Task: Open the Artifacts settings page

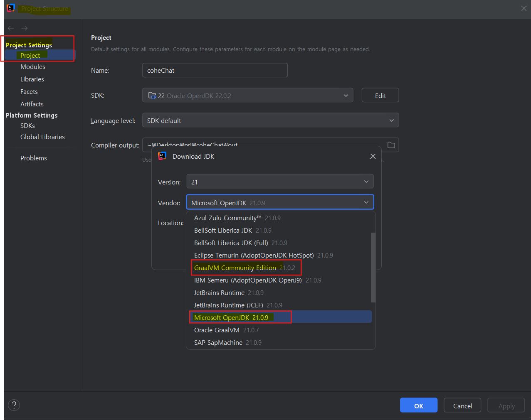Action: tap(32, 104)
